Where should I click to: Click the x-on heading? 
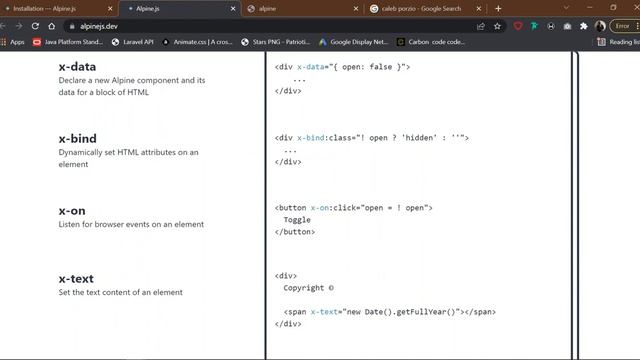click(72, 211)
